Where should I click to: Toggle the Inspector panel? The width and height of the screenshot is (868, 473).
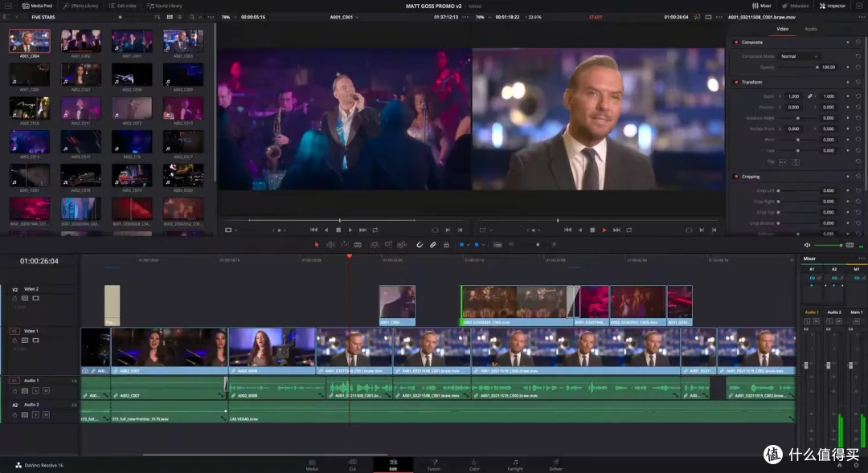tap(833, 6)
